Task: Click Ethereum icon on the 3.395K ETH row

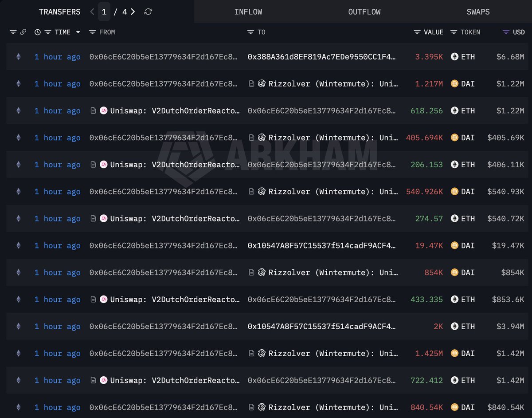Action: (18, 57)
